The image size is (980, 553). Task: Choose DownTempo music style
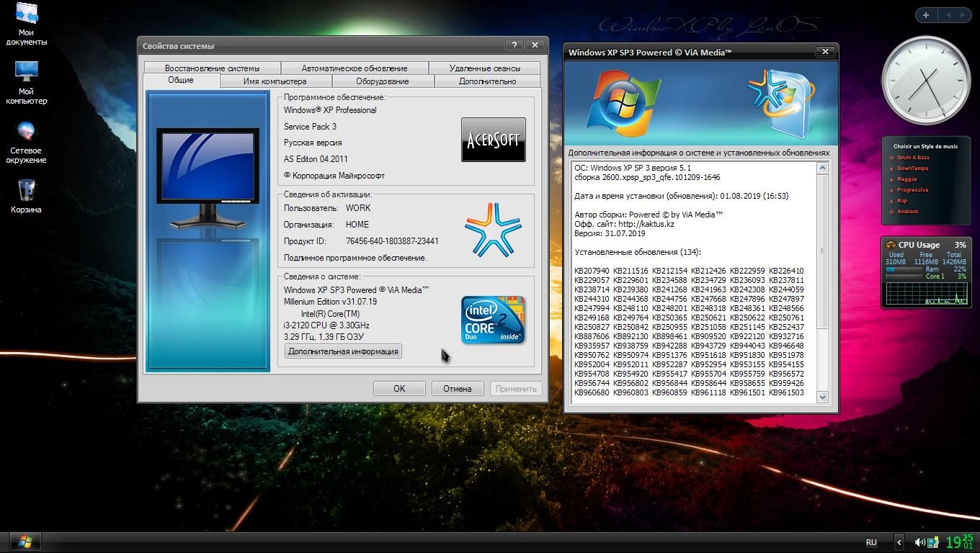(x=912, y=168)
